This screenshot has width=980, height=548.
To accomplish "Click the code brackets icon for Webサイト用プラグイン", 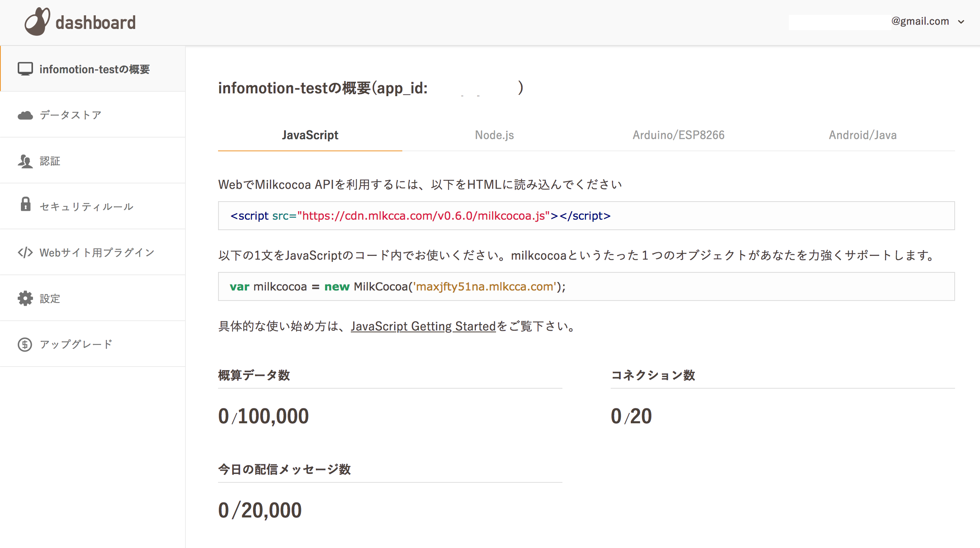I will (x=25, y=252).
